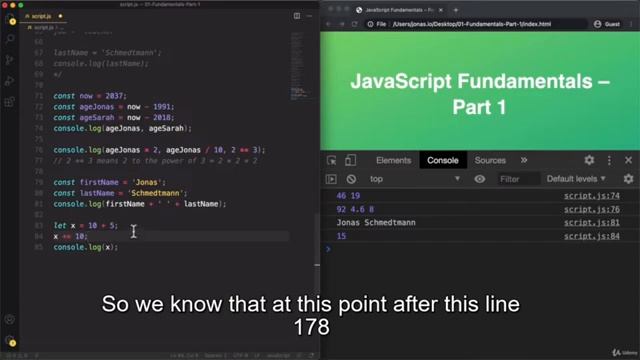This screenshot has width=640, height=360.
Task: Click the console Filter input field
Action: click(x=519, y=179)
